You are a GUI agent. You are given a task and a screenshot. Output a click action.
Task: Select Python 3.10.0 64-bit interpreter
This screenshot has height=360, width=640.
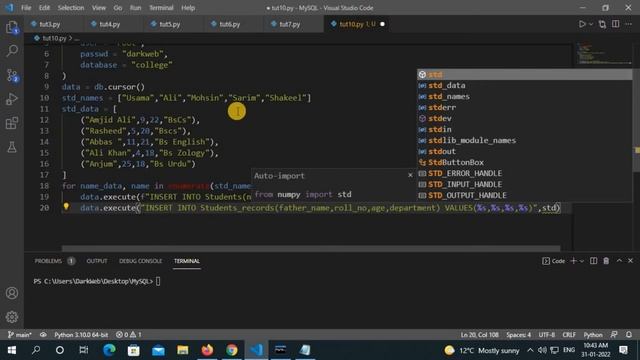point(81,335)
